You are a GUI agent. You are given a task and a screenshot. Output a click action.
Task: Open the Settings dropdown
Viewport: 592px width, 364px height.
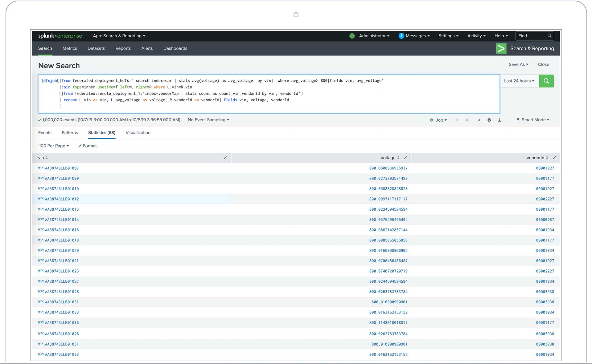[x=448, y=36]
